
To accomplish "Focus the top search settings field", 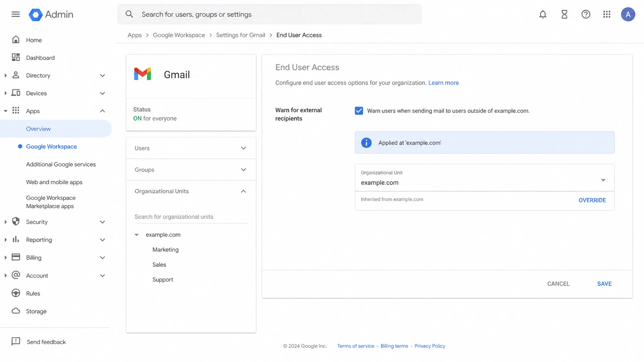I will pyautogui.click(x=270, y=14).
